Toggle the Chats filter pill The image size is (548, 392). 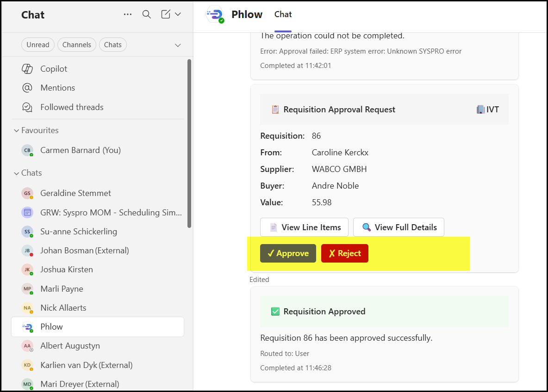(113, 45)
